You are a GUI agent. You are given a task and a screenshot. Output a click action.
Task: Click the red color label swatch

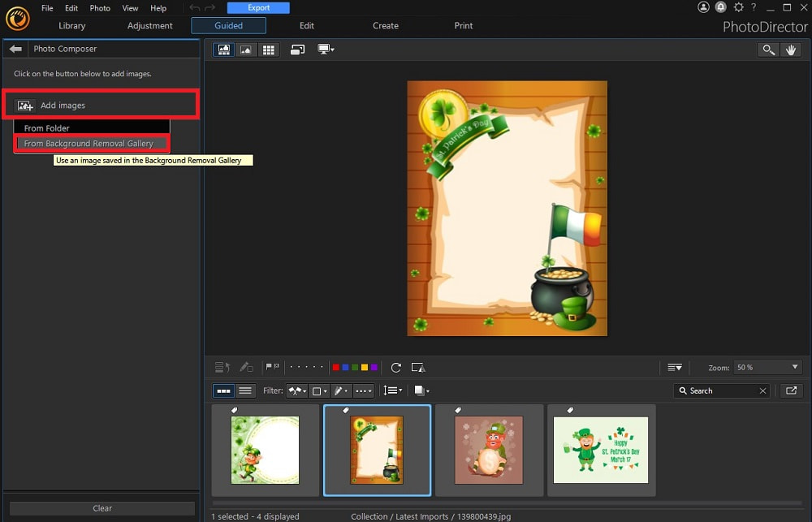335,367
